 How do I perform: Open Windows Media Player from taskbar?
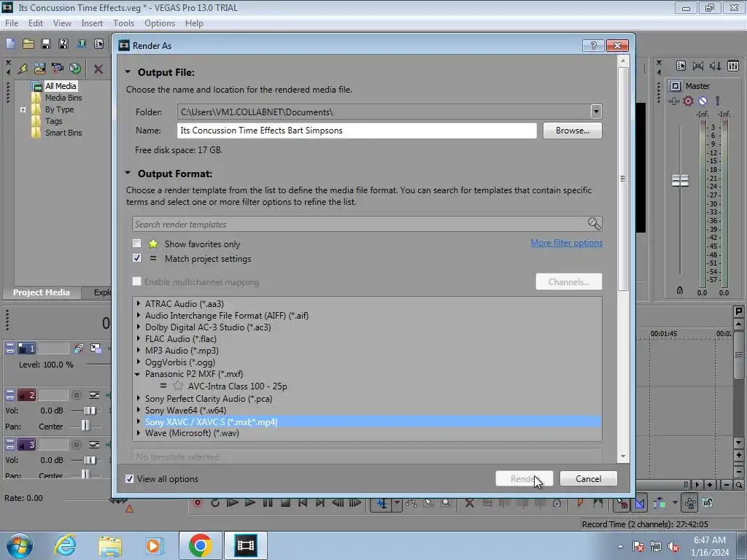point(154,545)
